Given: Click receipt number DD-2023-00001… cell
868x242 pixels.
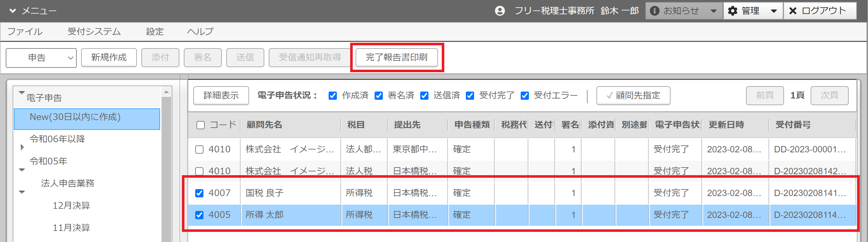Looking at the screenshot, I should pyautogui.click(x=812, y=150).
